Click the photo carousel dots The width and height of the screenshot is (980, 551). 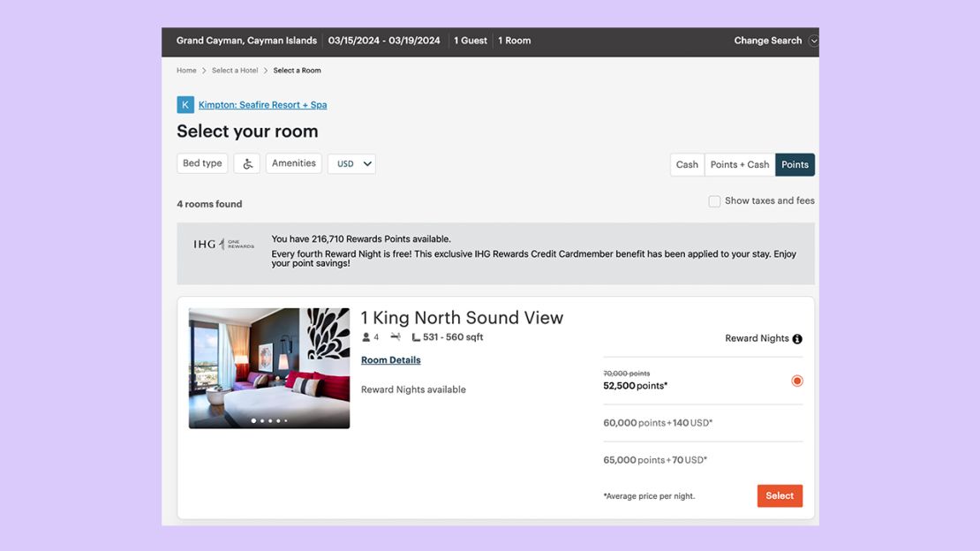click(x=269, y=421)
